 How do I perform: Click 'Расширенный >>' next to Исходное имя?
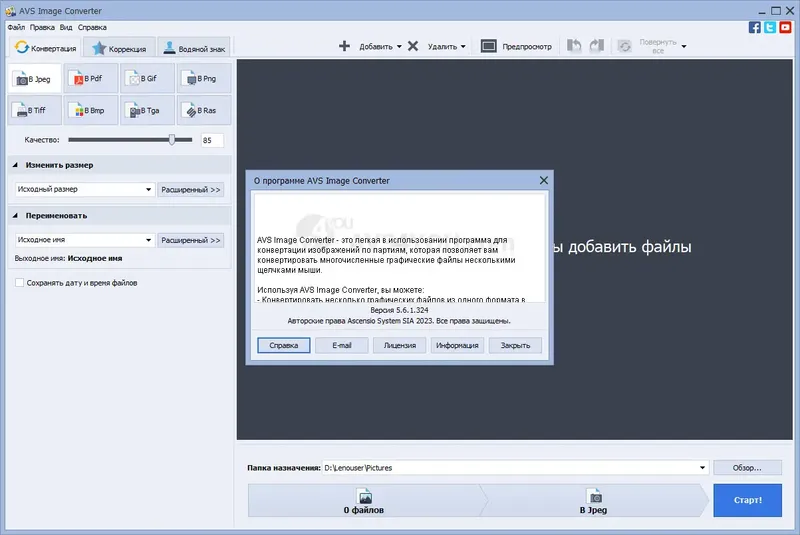(191, 240)
